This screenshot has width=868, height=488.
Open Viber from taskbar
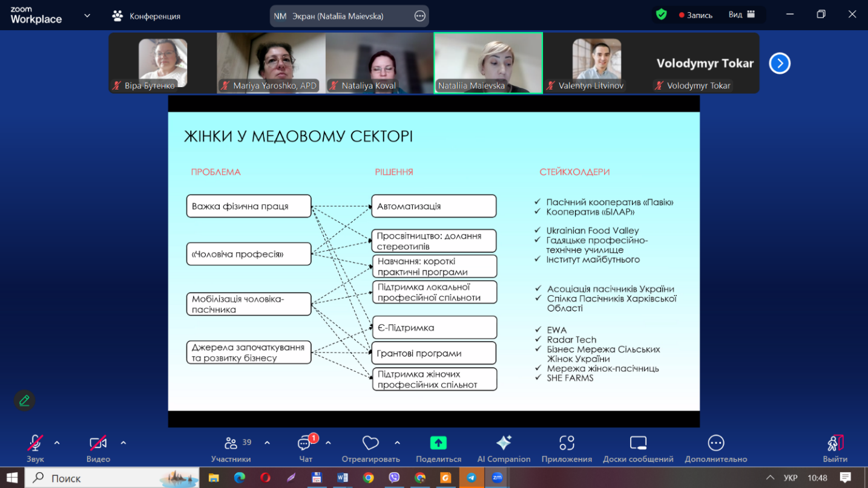pos(394,478)
